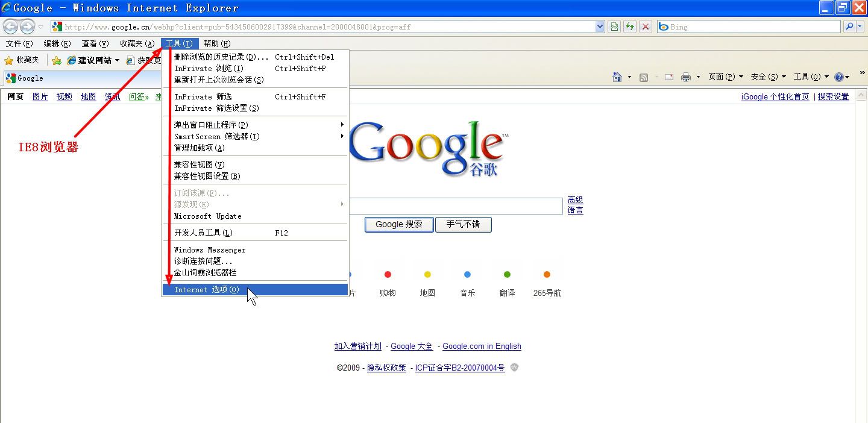Open the 编辑(E) menu
The width and height of the screenshot is (868, 423).
[57, 43]
